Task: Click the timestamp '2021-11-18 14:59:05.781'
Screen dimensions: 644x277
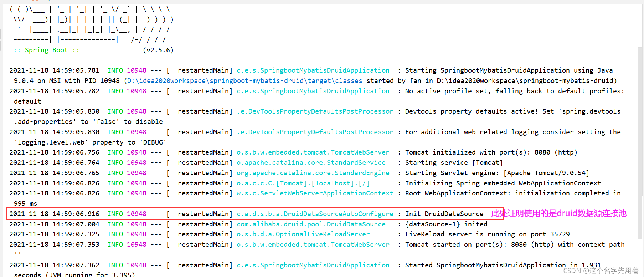Action: 55,70
